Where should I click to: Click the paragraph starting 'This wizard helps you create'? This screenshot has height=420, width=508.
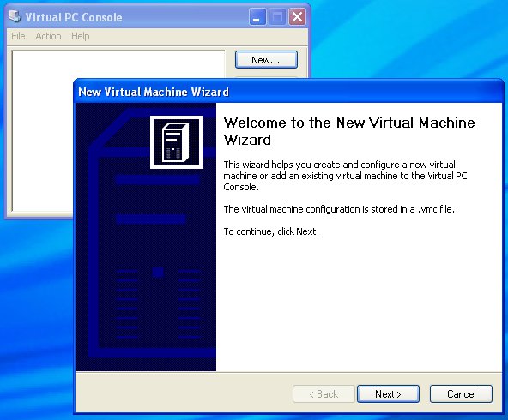coord(345,176)
